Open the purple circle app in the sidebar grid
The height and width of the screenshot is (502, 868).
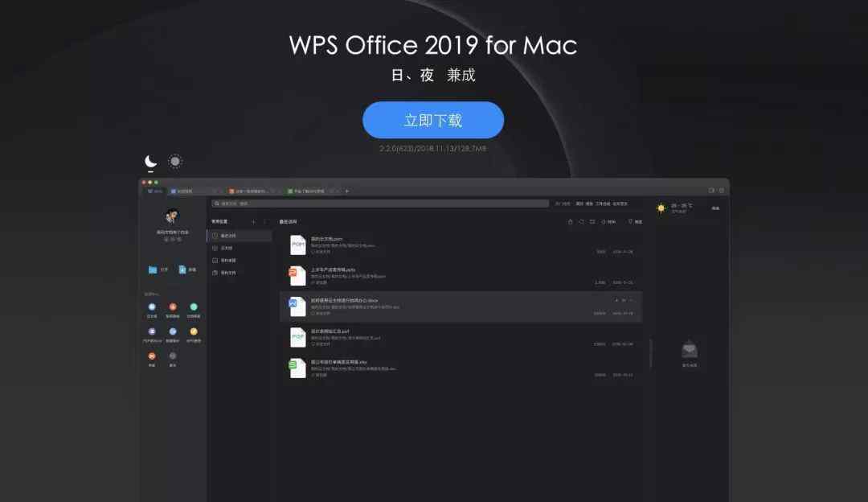(152, 331)
